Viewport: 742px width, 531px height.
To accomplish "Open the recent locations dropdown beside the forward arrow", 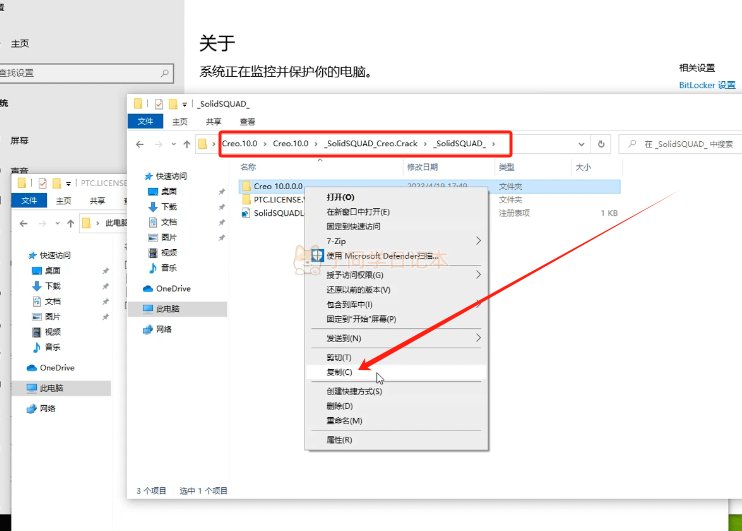I will point(174,144).
